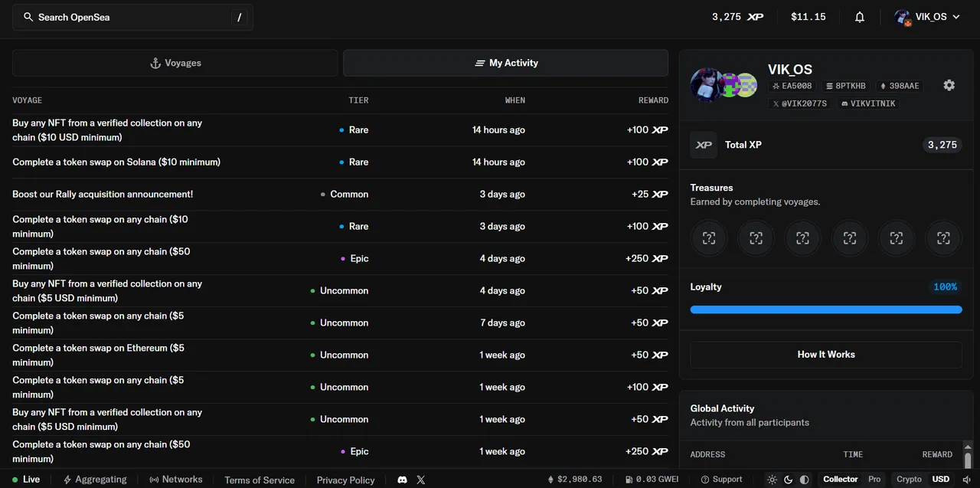Screen dimensions: 980x488
Task: Show prices in USD
Action: point(941,480)
